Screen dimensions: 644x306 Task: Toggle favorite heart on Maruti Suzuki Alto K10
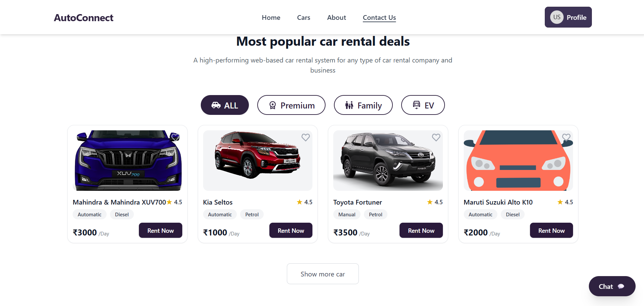pyautogui.click(x=566, y=137)
